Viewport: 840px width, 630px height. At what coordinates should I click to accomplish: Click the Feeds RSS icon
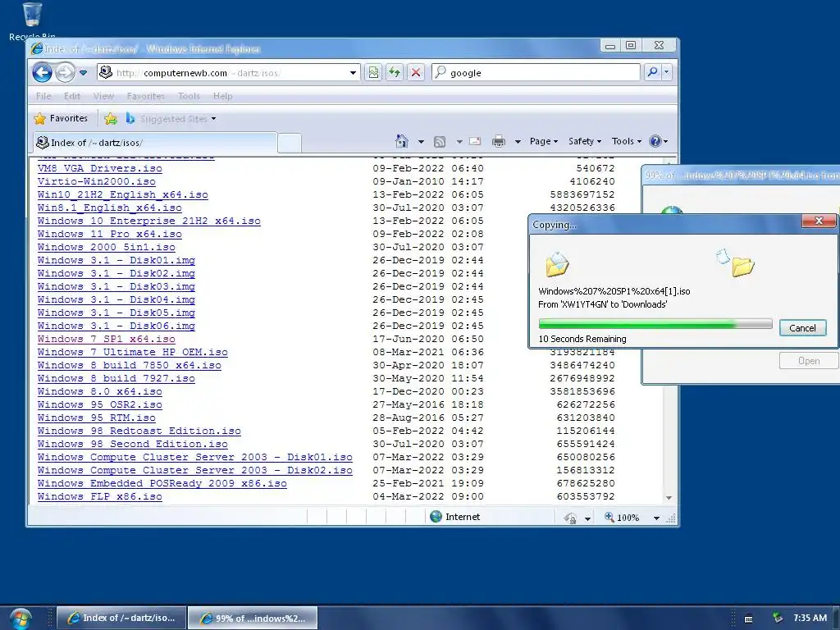pos(440,142)
